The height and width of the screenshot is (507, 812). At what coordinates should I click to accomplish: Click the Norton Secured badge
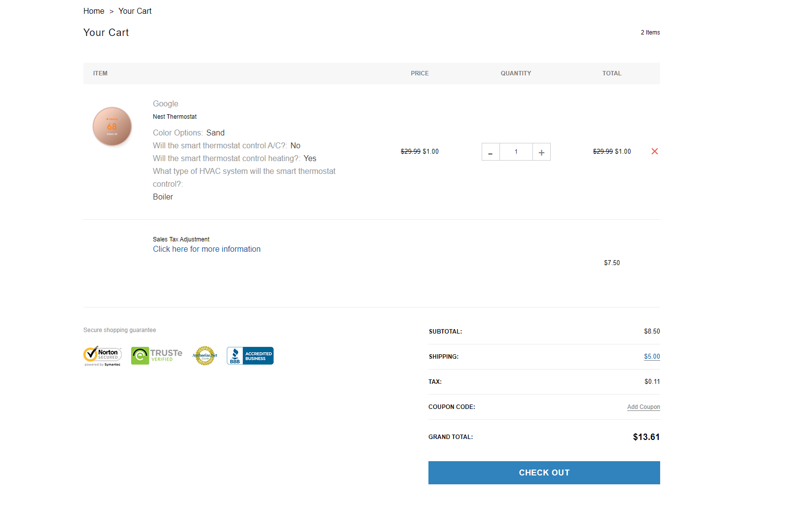click(x=103, y=356)
